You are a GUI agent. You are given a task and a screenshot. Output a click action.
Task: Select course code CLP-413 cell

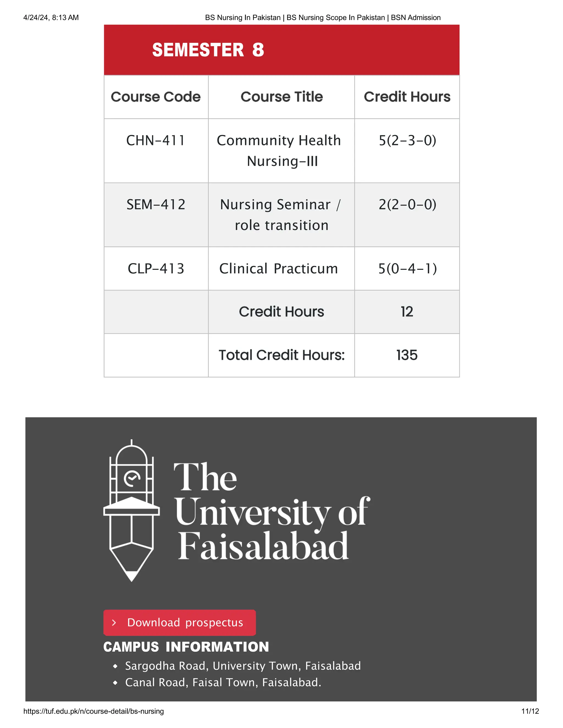[156, 268]
